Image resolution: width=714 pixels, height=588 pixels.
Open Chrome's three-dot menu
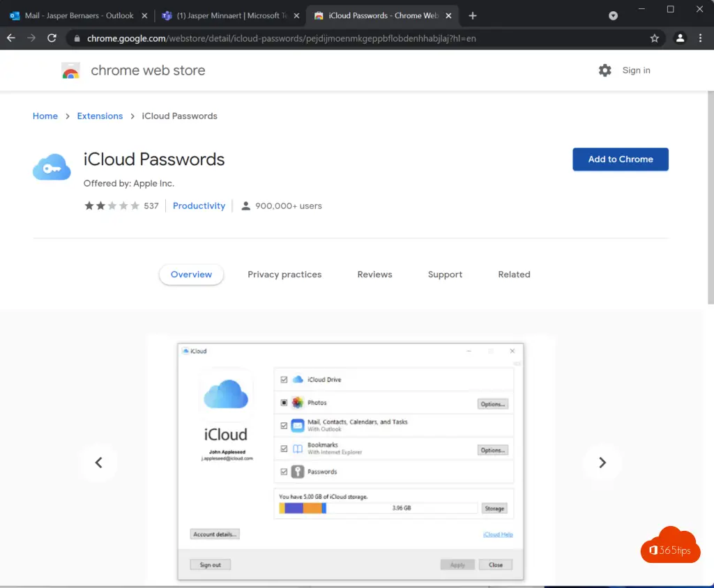700,38
